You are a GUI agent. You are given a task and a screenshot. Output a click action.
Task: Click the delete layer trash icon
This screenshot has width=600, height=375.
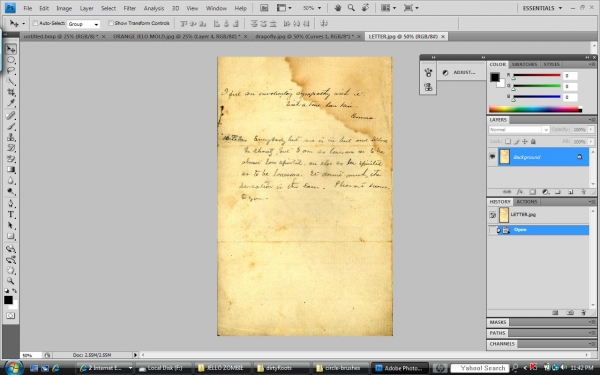click(583, 192)
